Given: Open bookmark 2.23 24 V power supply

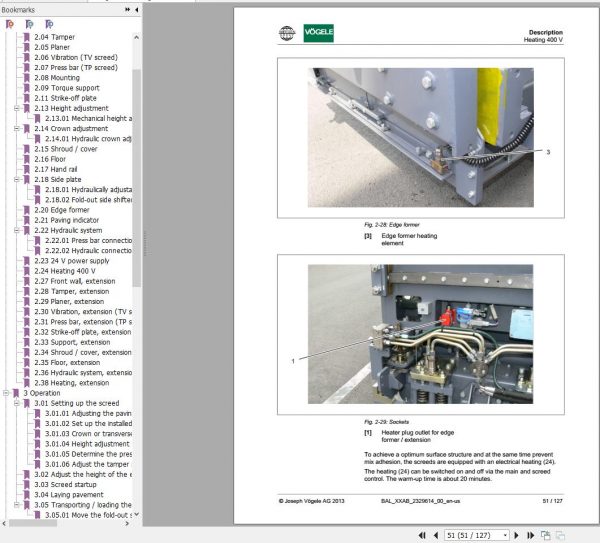Looking at the screenshot, I should click(x=72, y=261).
